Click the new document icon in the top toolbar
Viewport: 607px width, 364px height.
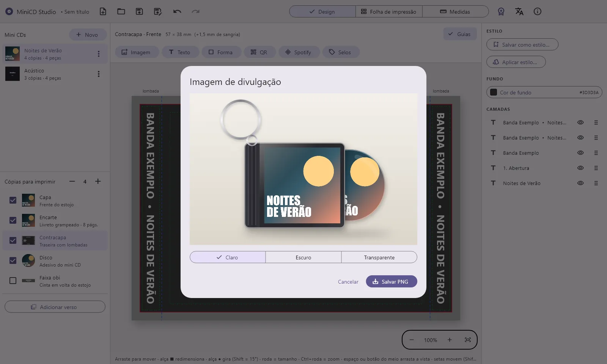[103, 11]
